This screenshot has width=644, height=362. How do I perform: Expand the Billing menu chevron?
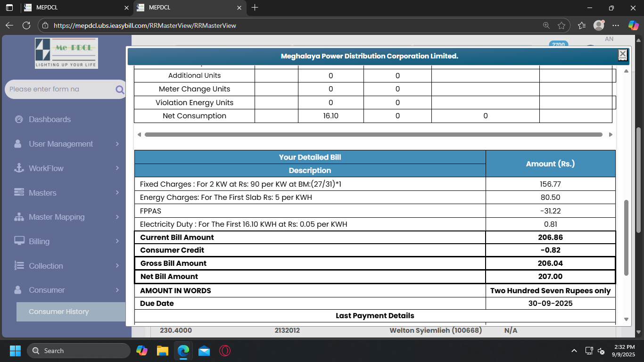pyautogui.click(x=117, y=241)
